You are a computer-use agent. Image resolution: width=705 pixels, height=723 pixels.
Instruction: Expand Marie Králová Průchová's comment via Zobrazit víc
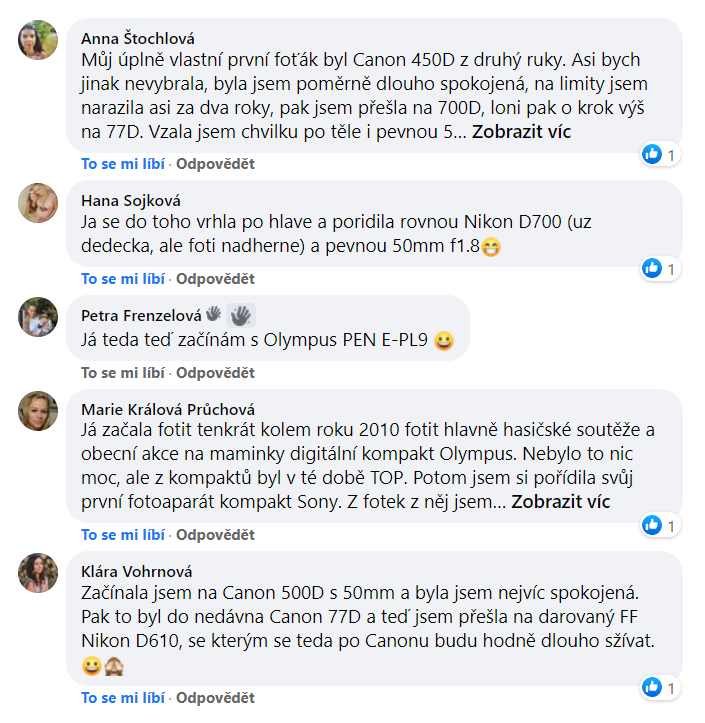pos(561,502)
